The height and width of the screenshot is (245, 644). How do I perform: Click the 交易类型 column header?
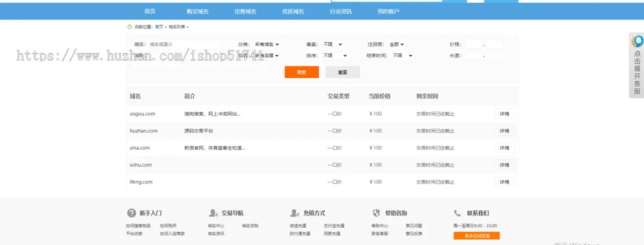point(339,96)
